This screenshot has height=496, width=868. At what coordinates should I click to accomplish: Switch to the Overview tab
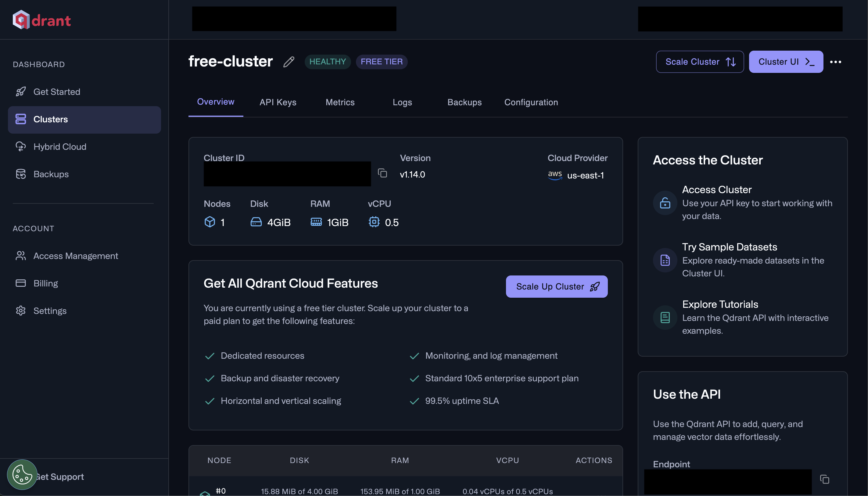click(216, 102)
